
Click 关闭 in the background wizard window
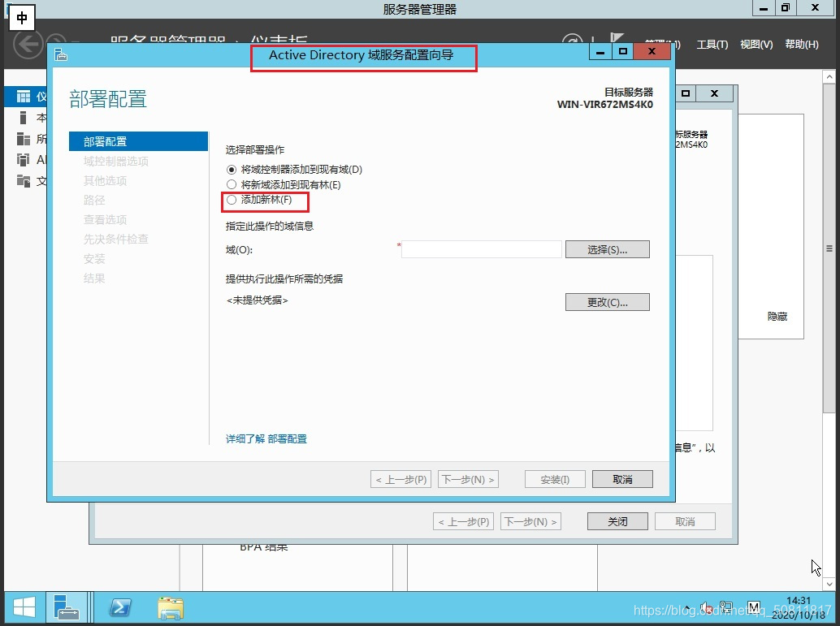[x=617, y=521]
